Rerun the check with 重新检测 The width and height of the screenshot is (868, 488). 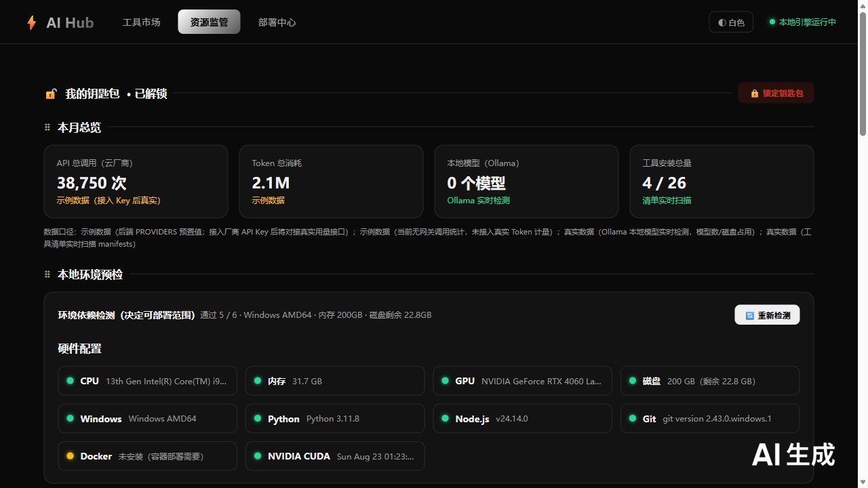(767, 315)
